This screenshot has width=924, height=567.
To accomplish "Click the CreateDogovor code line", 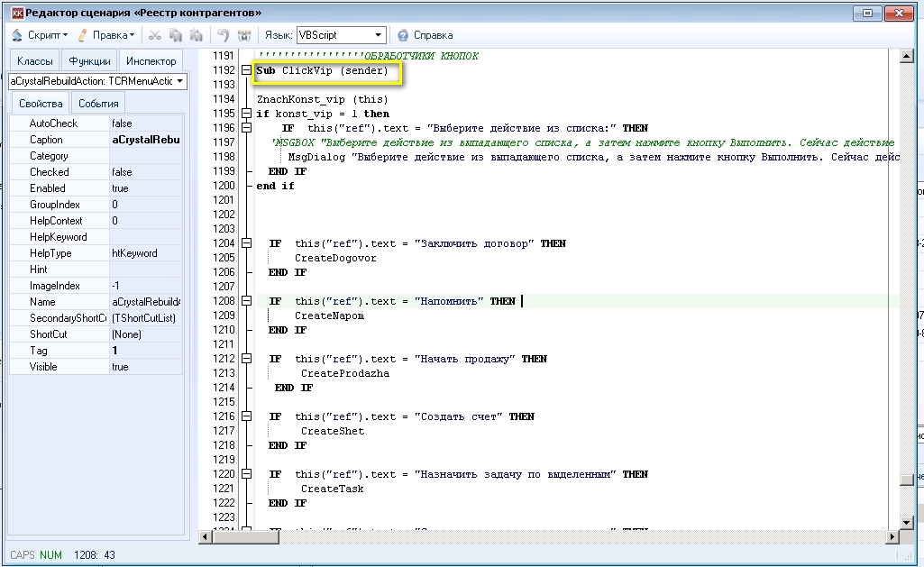I will coord(335,258).
